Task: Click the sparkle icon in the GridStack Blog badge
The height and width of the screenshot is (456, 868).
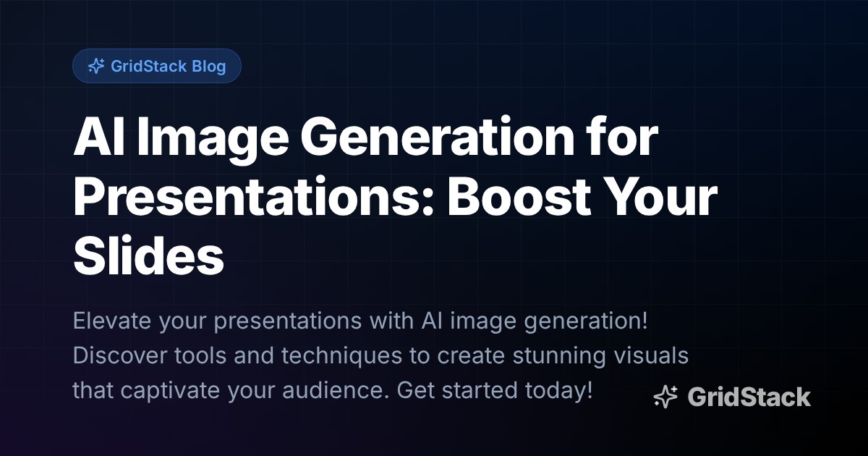Action: [96, 66]
